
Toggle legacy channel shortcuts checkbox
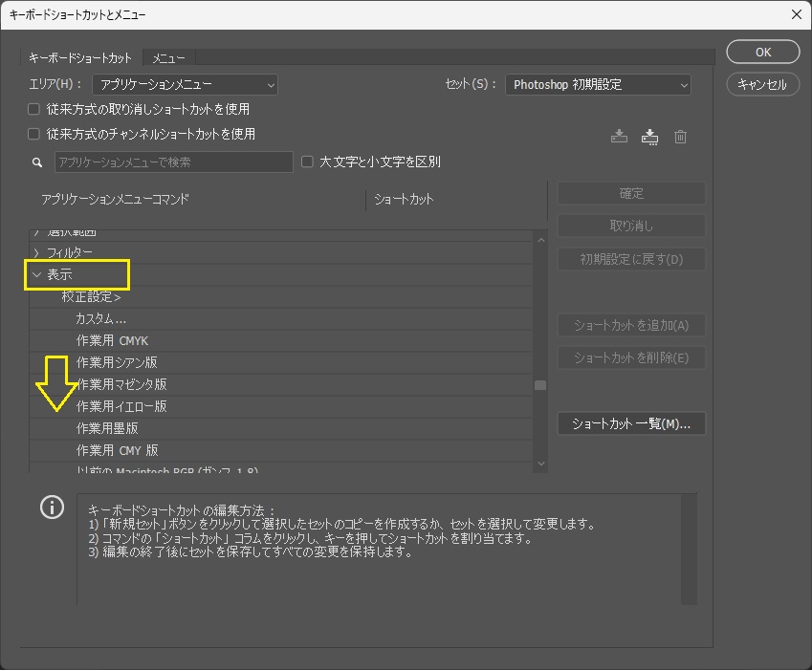(x=34, y=135)
